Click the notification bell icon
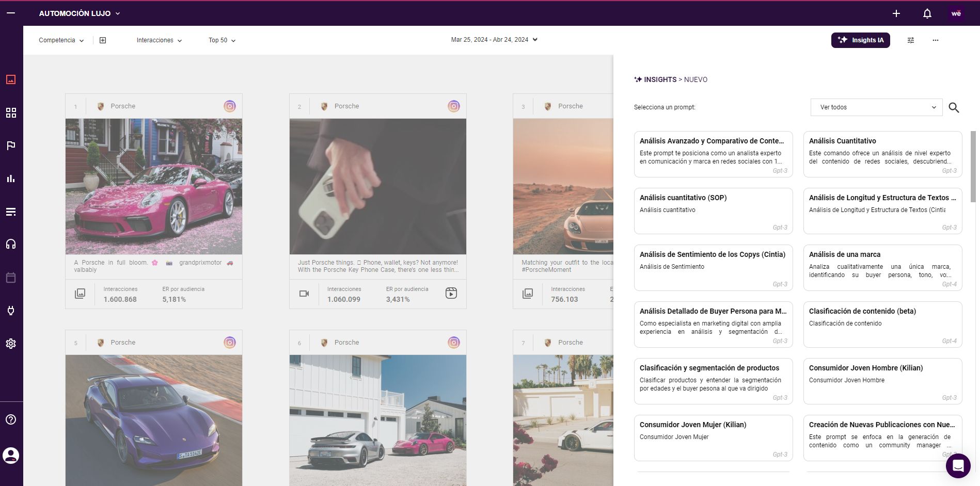Screen dimensions: 980x486 coord(927,13)
